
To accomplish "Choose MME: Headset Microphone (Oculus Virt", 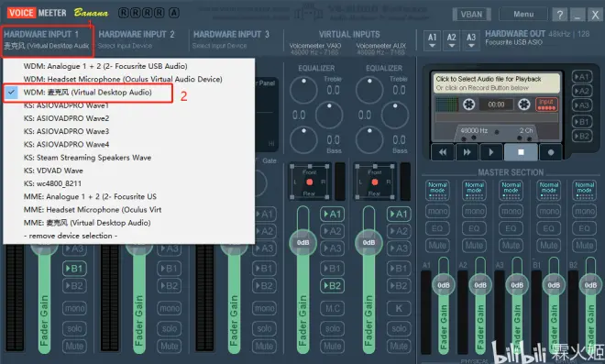I will point(129,210).
